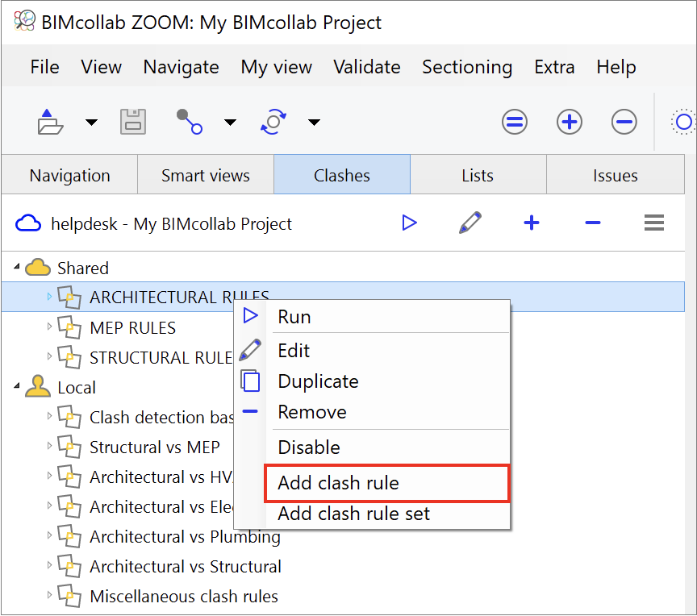Collapse the Local tree group
Viewport: 697px width, 616px height.
pyautogui.click(x=17, y=385)
